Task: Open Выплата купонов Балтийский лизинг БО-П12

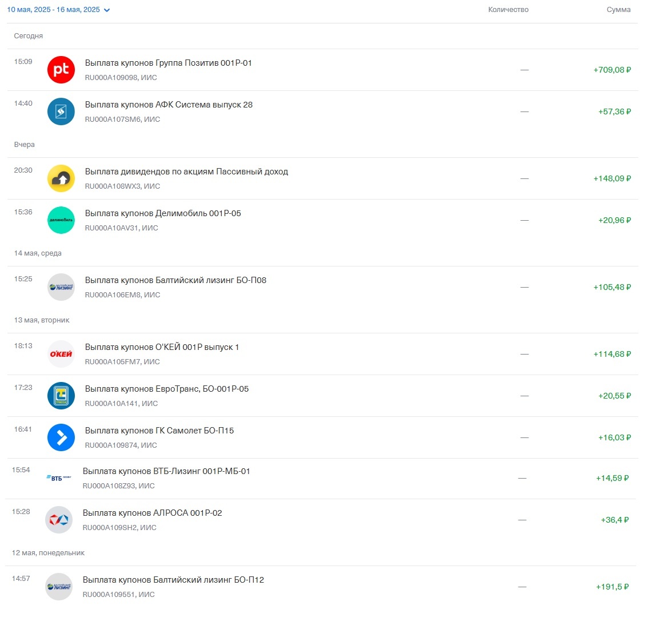Action: click(x=174, y=580)
